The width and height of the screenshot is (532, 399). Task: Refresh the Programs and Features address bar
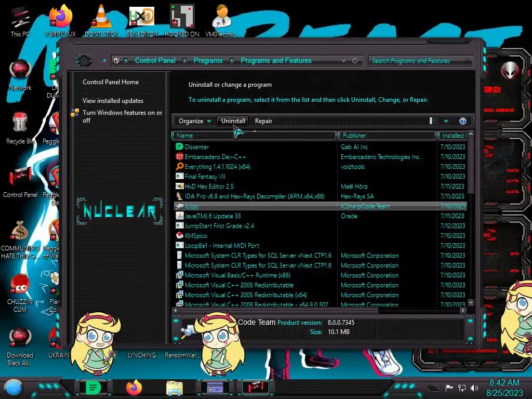[355, 61]
